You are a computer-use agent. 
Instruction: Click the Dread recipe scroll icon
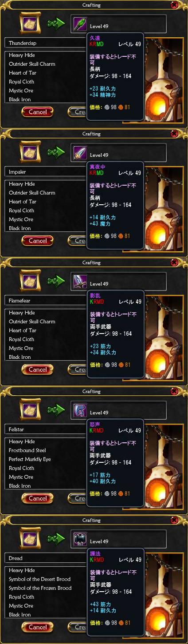pyautogui.click(x=31, y=538)
